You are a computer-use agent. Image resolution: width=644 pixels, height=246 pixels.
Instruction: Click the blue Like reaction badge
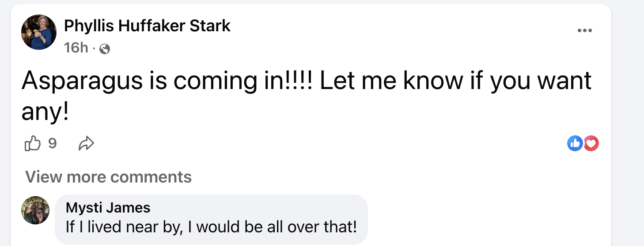575,143
